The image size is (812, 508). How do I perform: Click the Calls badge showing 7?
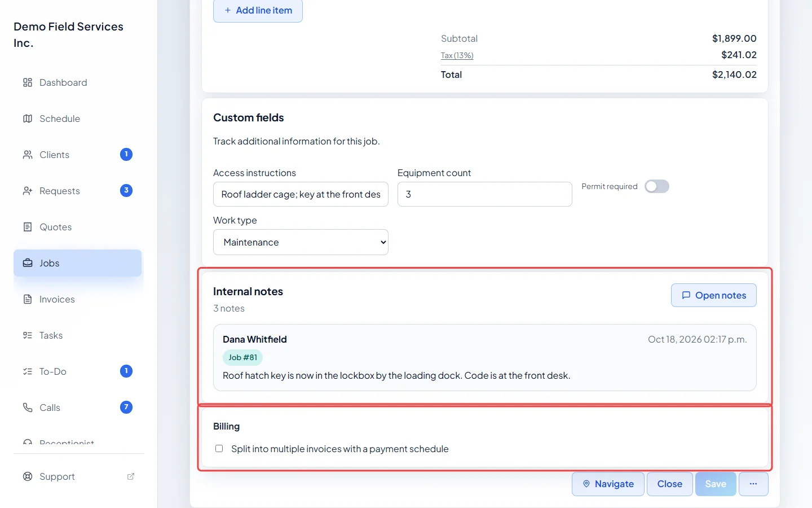click(126, 407)
